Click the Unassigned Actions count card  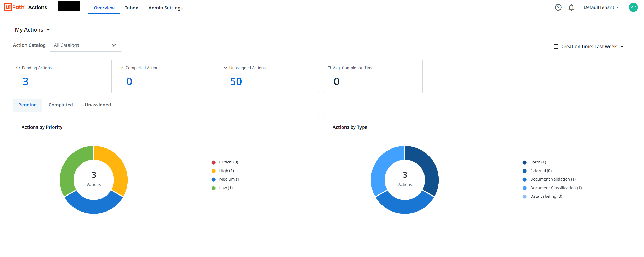coord(269,76)
